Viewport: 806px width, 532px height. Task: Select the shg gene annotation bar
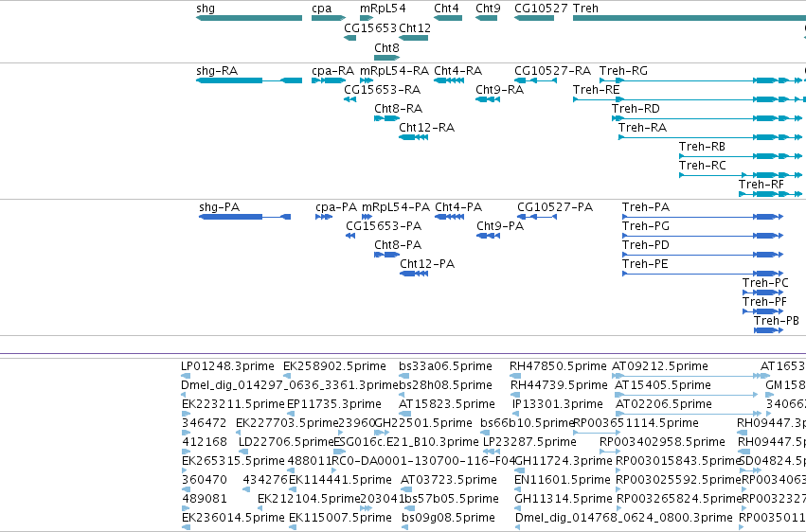249,18
